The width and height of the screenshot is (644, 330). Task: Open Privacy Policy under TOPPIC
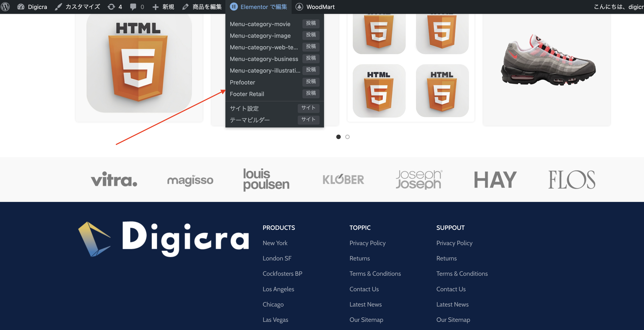[x=367, y=243]
